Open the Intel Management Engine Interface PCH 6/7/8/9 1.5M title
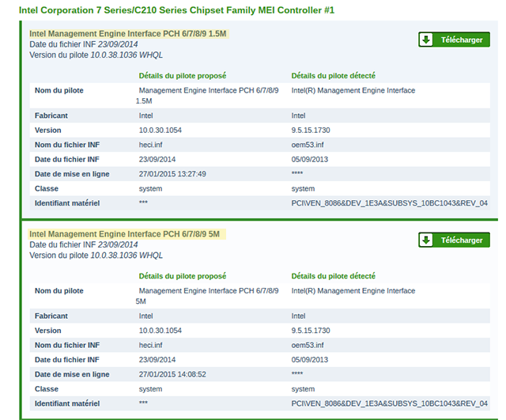This screenshot has width=506, height=420. coord(128,33)
